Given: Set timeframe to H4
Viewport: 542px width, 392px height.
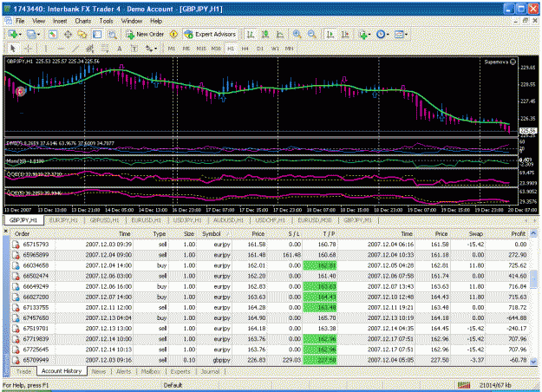Looking at the screenshot, I should click(245, 49).
